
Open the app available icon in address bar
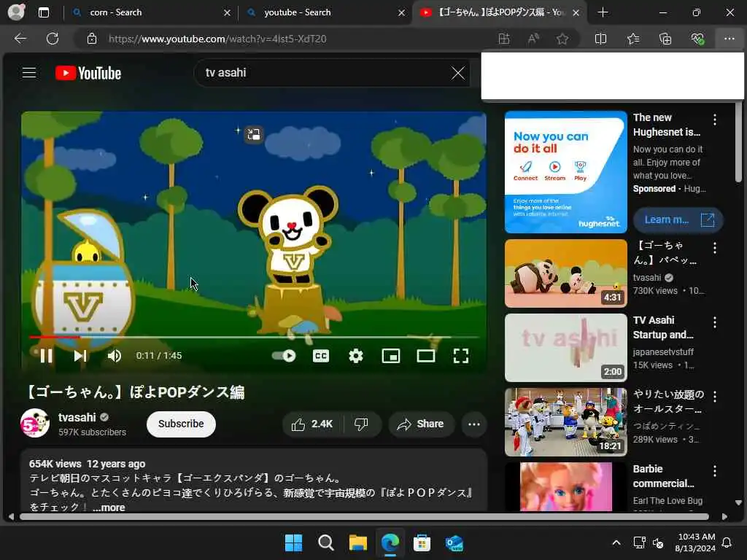(x=503, y=39)
